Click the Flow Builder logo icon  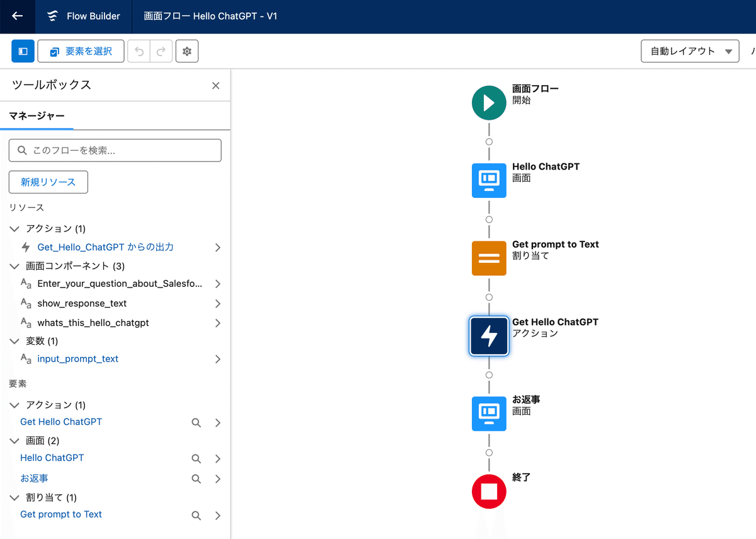(x=53, y=16)
